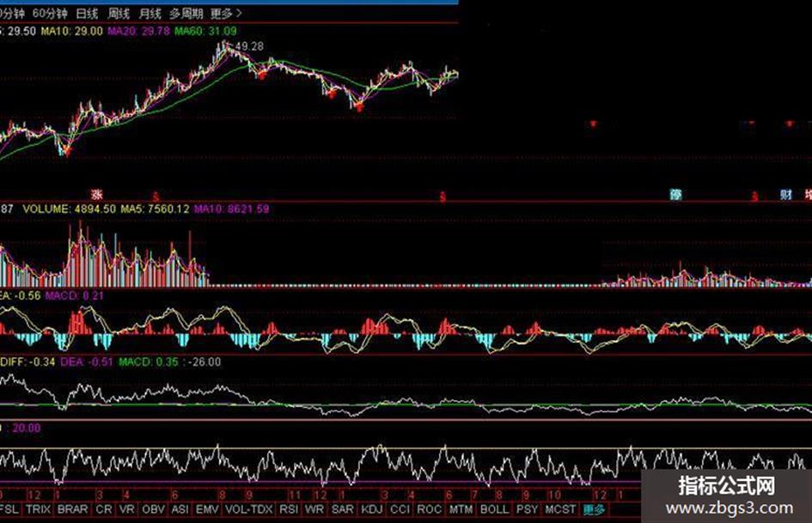The image size is (812, 523).
Task: Select the MCST indicator tab
Action: coord(560,509)
